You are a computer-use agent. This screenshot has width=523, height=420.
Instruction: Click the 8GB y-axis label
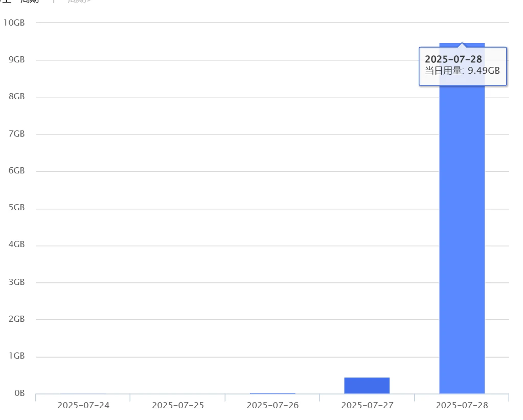[x=16, y=97]
